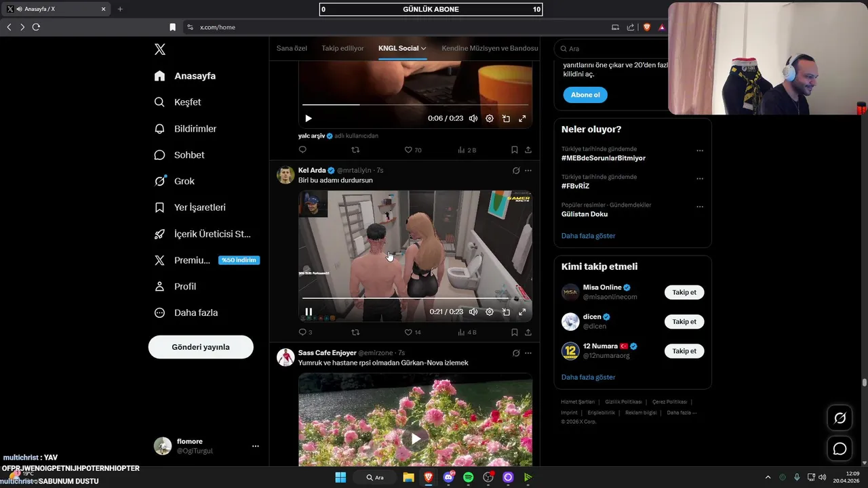This screenshot has width=868, height=488.
Task: Open more options for #FBvRİZ trend
Action: [x=700, y=179]
